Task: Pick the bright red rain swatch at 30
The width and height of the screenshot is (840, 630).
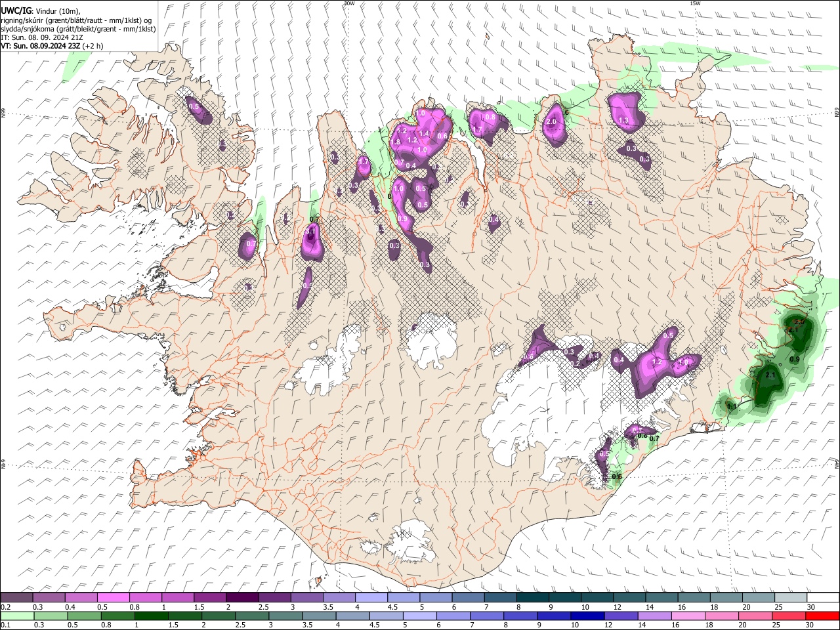Action: [822, 616]
